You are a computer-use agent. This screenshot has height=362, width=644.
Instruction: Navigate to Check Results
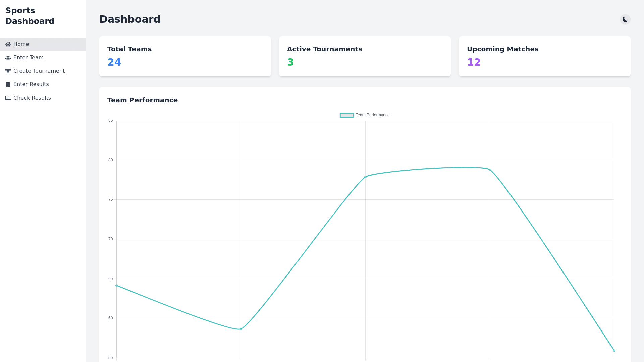(x=32, y=98)
